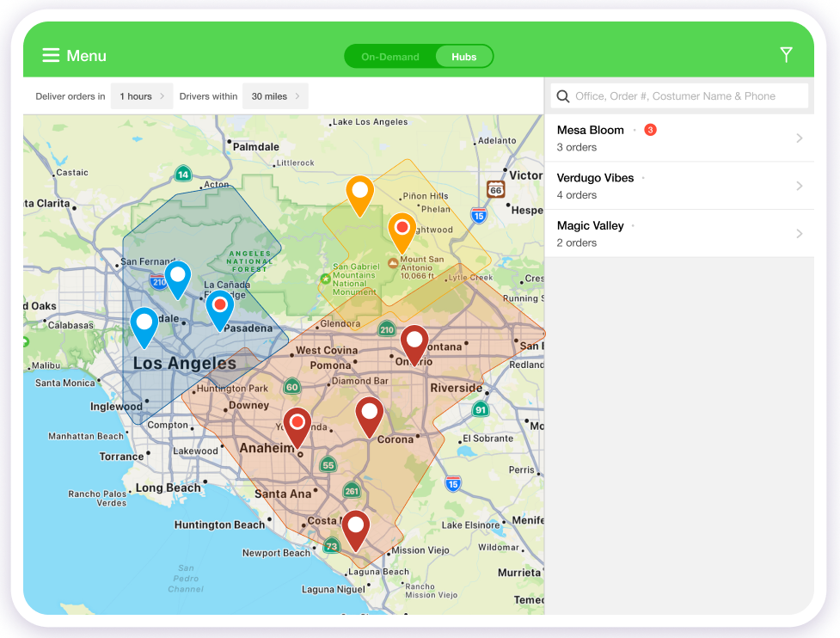This screenshot has height=638, width=840.
Task: Switch to the On-Demand toggle option
Action: pos(390,57)
